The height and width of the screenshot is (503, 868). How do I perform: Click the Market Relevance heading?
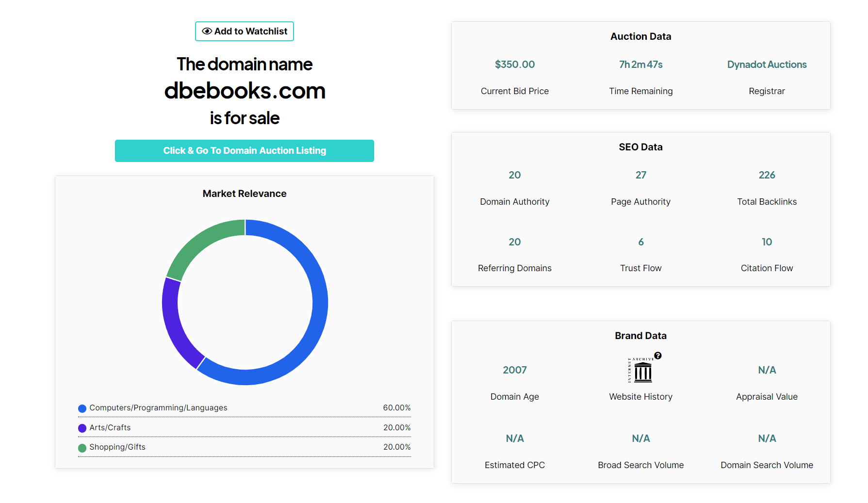(x=245, y=194)
